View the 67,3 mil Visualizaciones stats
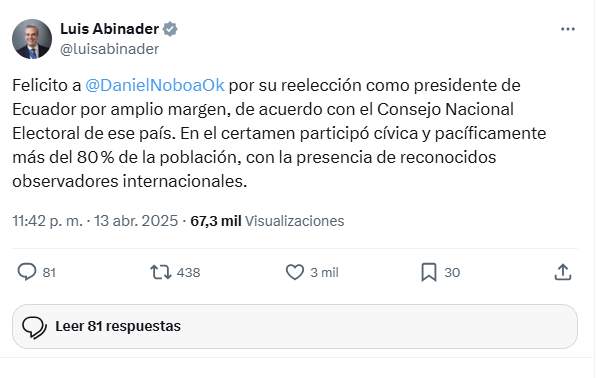597x378 pixels. click(x=267, y=221)
